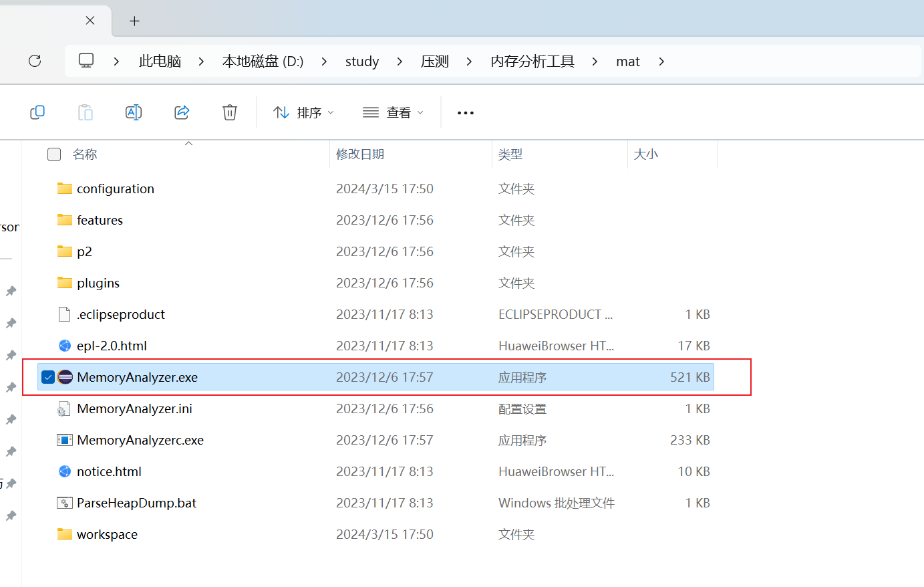Click 配置设置 type cell
The image size is (924, 587).
coord(522,408)
